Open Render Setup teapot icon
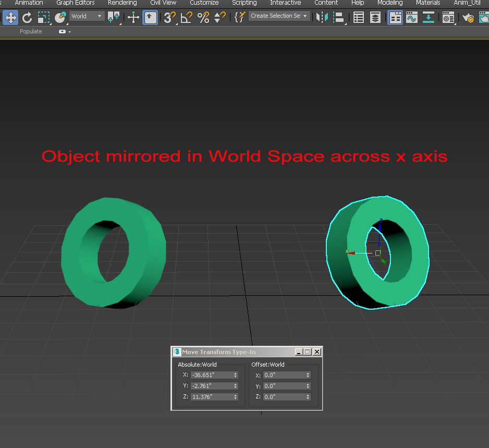 coord(468,18)
